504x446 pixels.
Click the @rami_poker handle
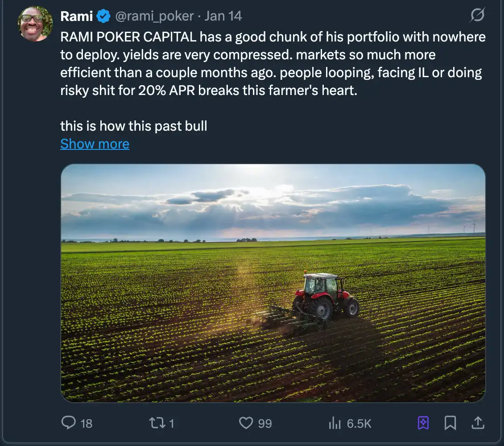154,17
